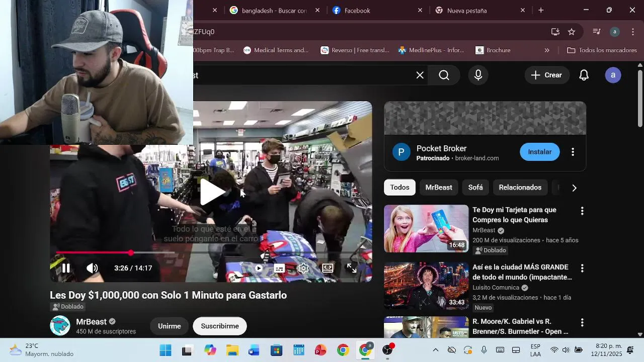Open the YouTube account avatar menu

(x=613, y=75)
